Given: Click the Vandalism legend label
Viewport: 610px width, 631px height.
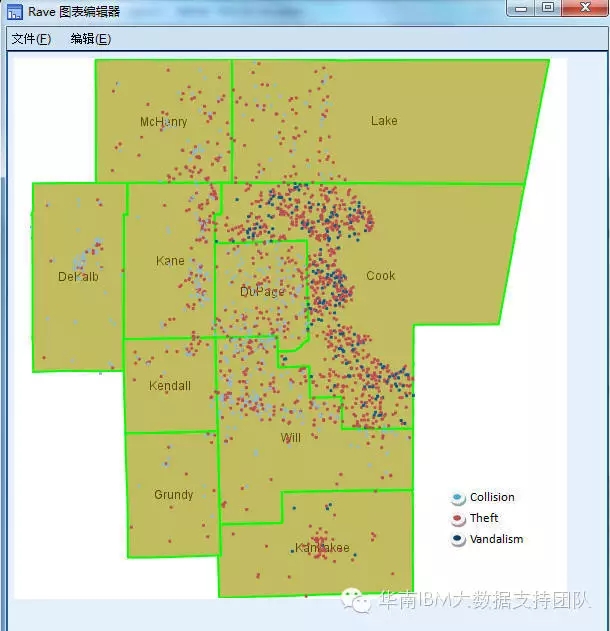Looking at the screenshot, I should click(497, 539).
